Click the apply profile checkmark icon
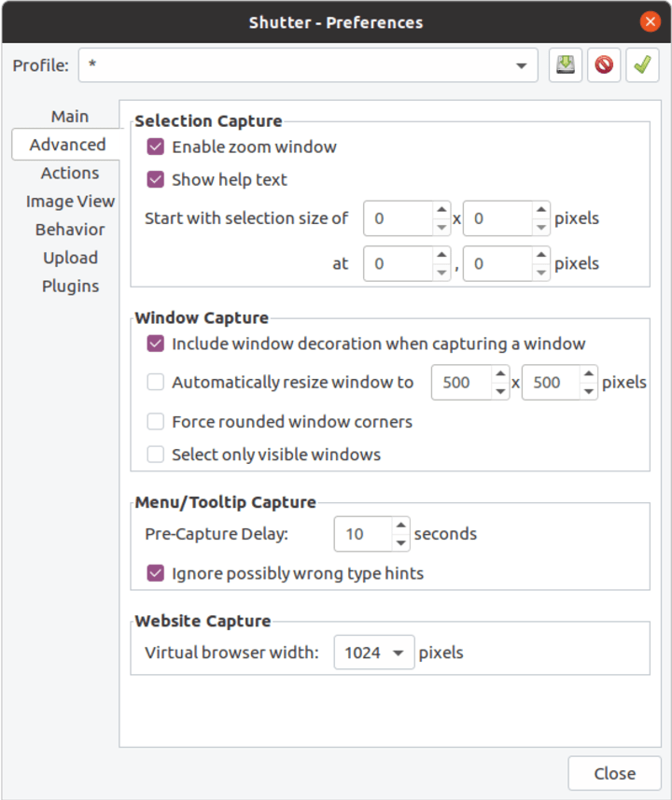The width and height of the screenshot is (672, 800). pyautogui.click(x=642, y=65)
